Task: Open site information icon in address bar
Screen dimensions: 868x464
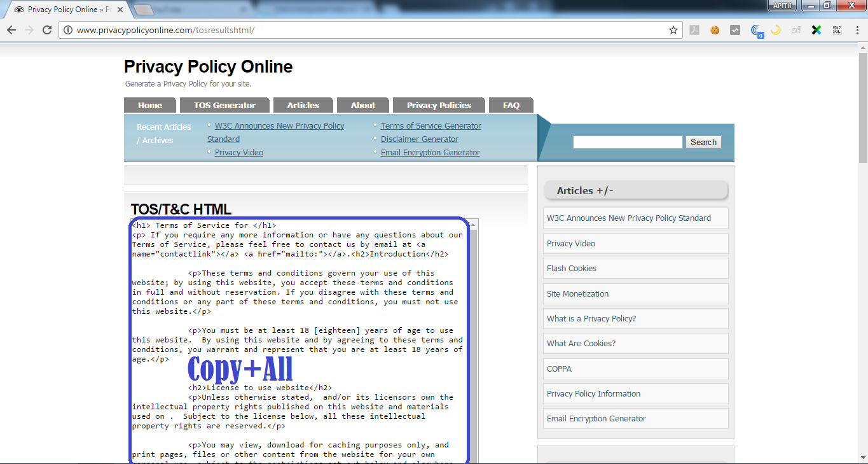Action: click(68, 30)
